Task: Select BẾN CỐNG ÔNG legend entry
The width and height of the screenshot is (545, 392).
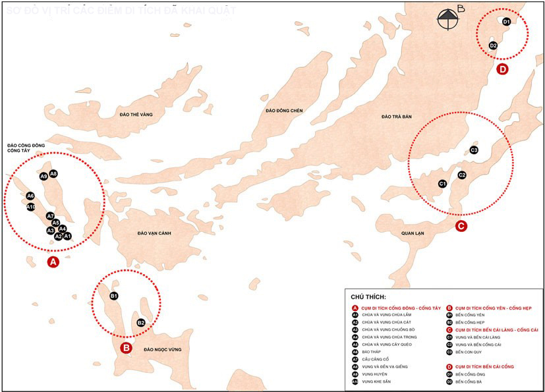Action: point(470,374)
